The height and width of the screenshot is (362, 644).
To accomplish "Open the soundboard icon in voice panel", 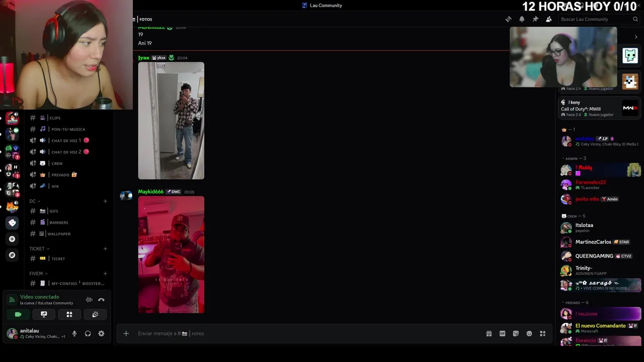I will [95, 314].
